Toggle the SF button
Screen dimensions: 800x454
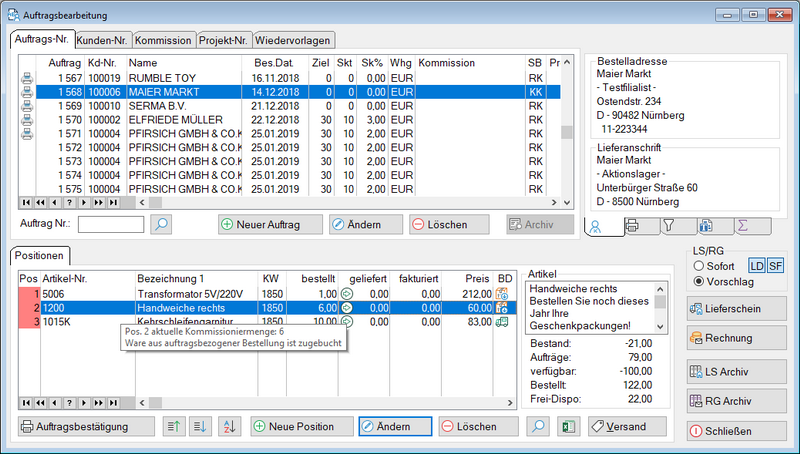[776, 265]
